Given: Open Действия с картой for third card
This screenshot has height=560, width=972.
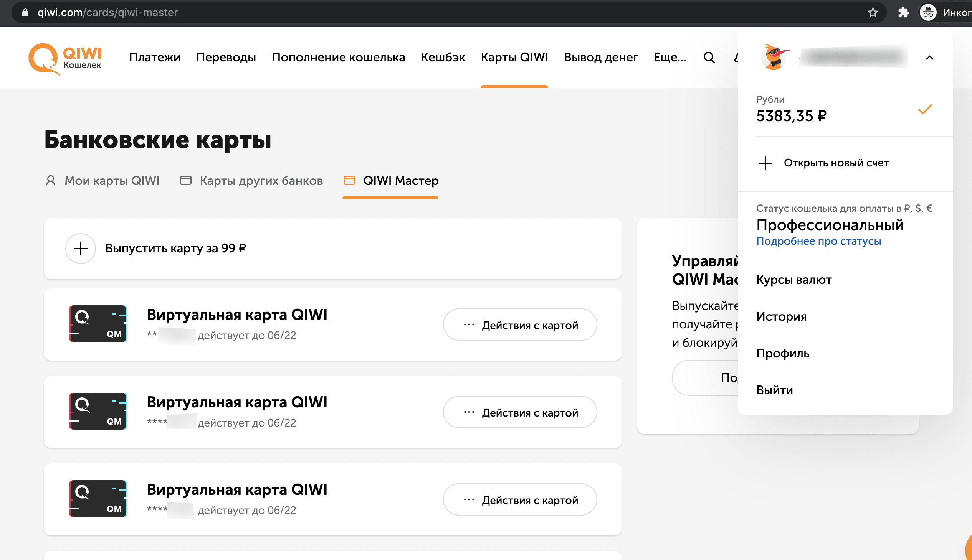Looking at the screenshot, I should (520, 500).
